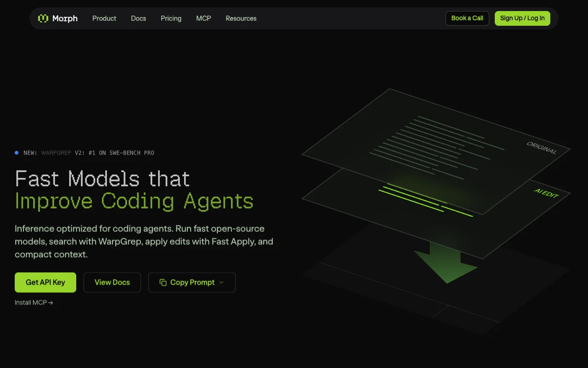Screen dimensions: 588x368
Task: Go to the Pricing page
Action: (171, 18)
